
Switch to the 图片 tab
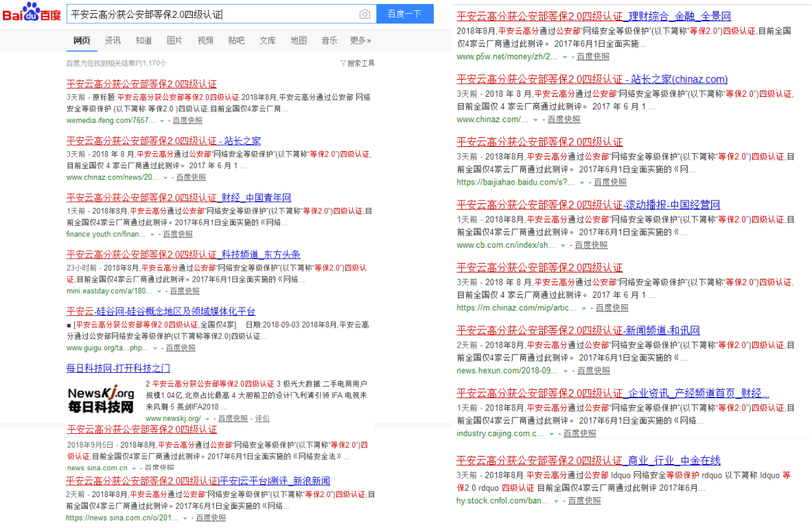(x=174, y=41)
